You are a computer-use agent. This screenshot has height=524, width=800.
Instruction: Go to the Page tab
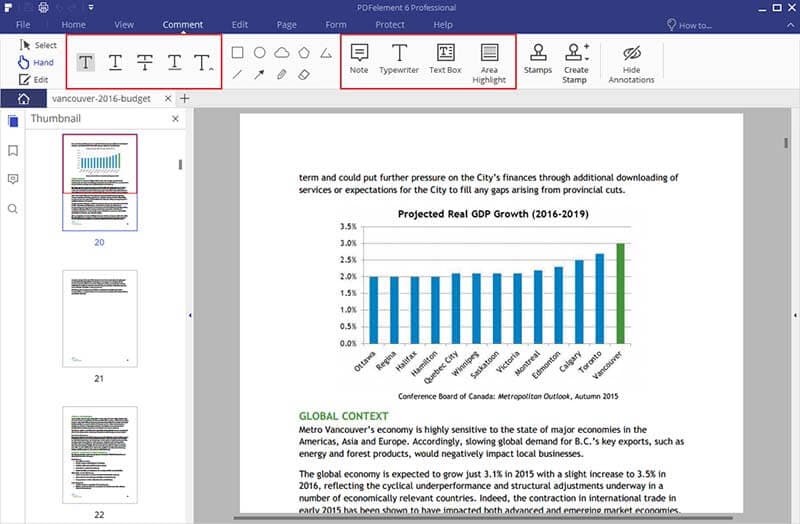287,24
